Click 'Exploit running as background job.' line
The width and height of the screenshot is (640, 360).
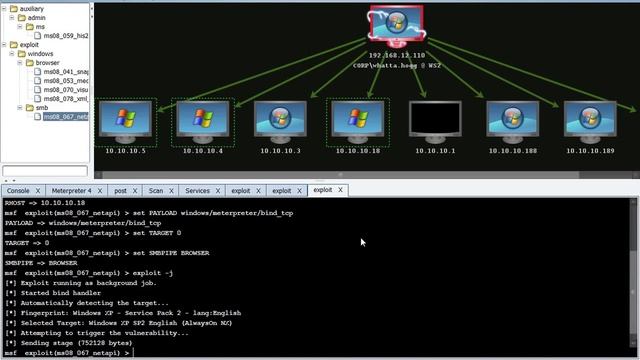(x=81, y=283)
